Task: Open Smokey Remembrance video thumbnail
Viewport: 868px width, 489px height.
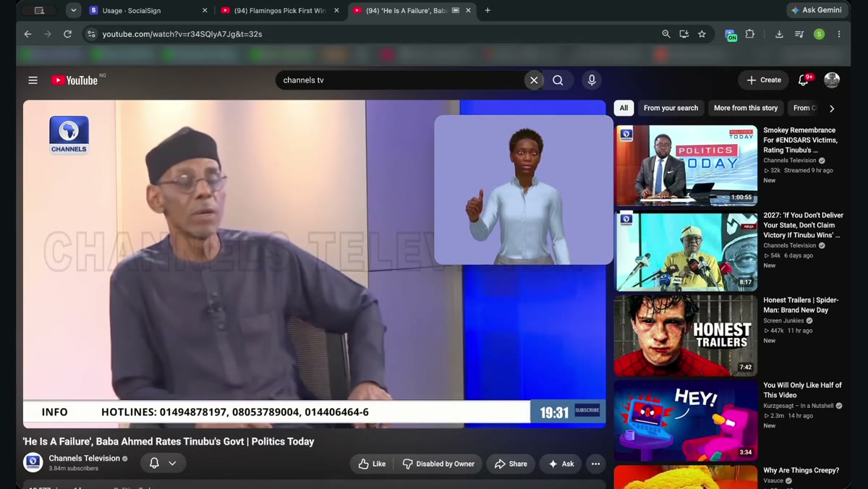Action: [686, 165]
